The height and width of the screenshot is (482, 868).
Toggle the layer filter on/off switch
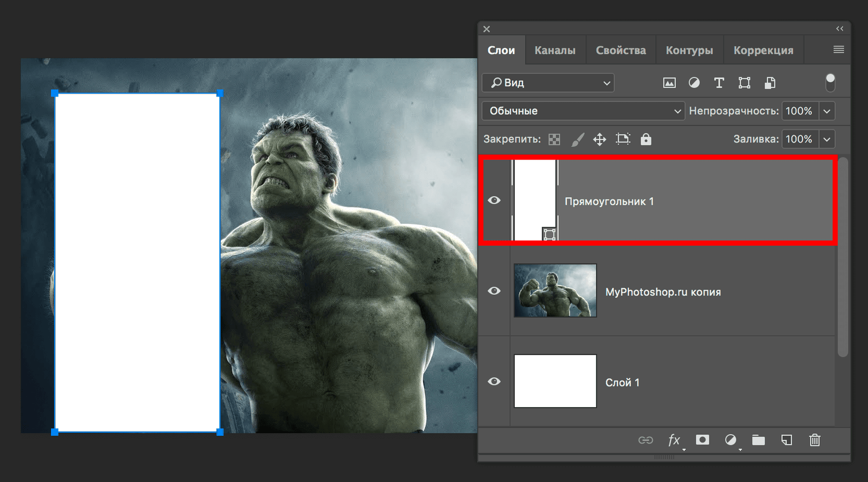tap(830, 82)
